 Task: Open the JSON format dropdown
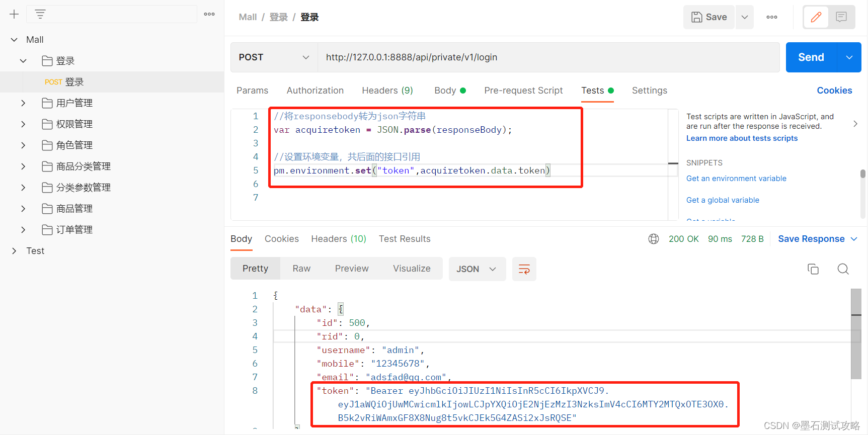(x=477, y=269)
